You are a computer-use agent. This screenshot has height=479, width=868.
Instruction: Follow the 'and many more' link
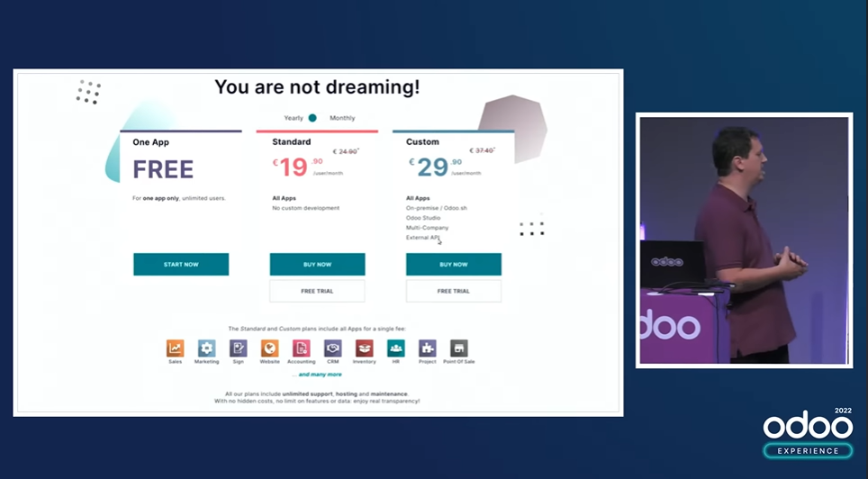pos(320,375)
